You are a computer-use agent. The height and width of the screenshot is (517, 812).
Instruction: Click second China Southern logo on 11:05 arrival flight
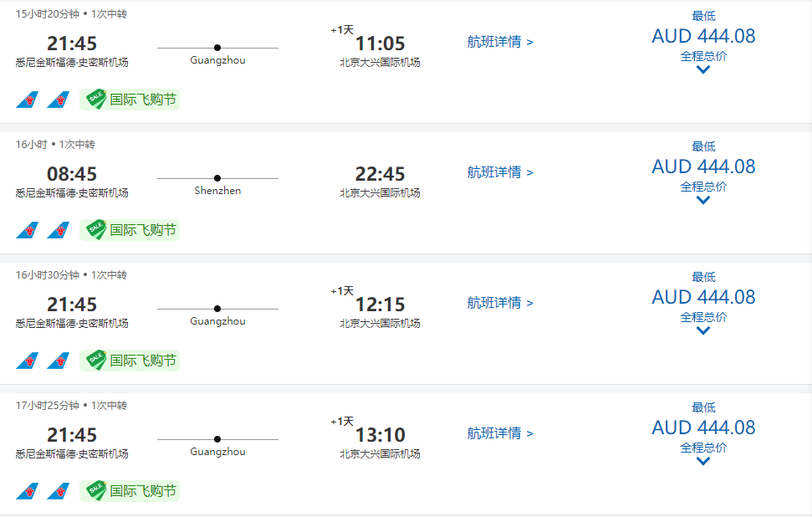point(58,100)
